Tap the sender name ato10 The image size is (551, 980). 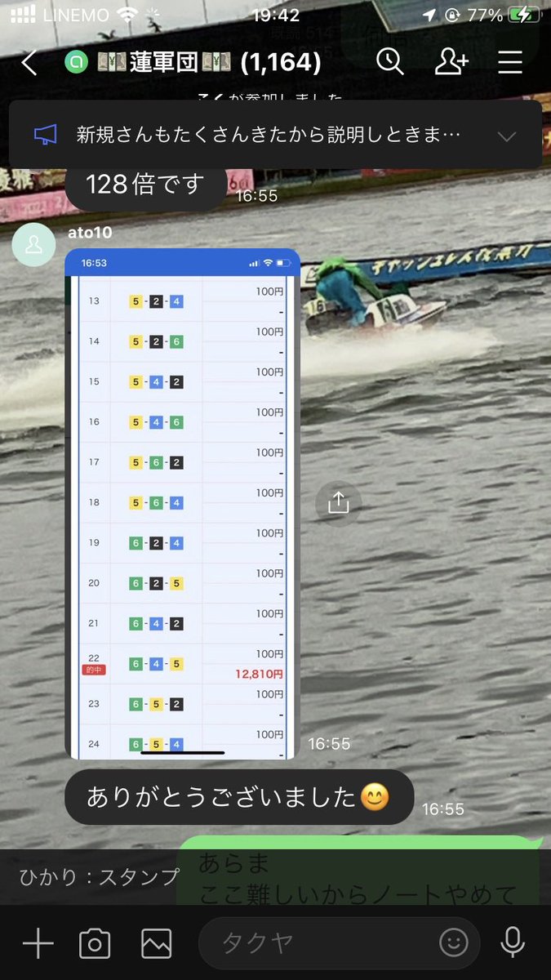coord(88,233)
